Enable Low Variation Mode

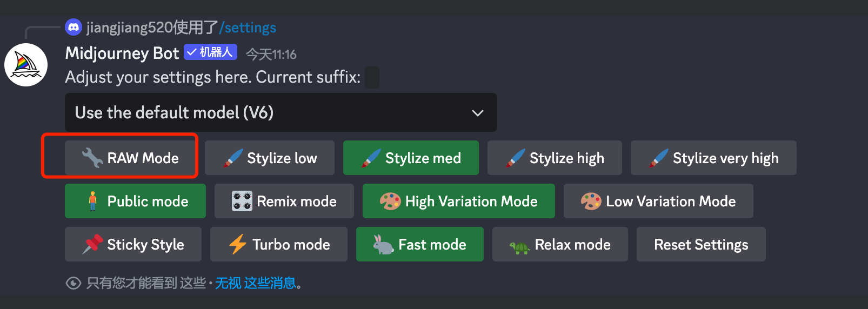658,201
